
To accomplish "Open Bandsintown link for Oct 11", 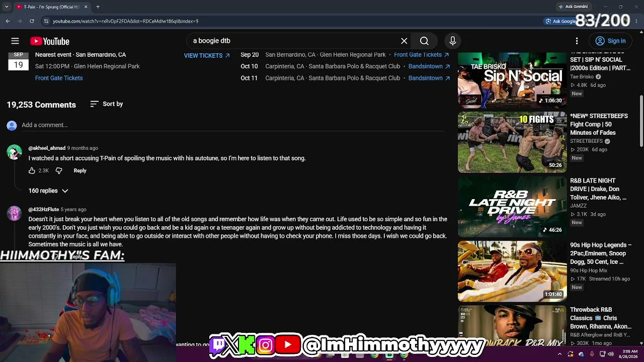I will 429,78.
